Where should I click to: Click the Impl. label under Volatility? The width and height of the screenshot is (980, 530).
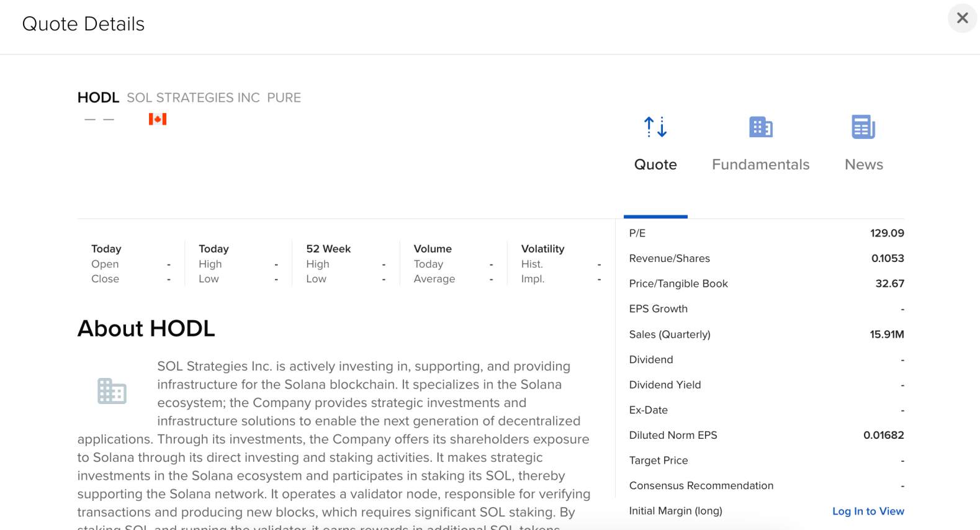(x=533, y=279)
